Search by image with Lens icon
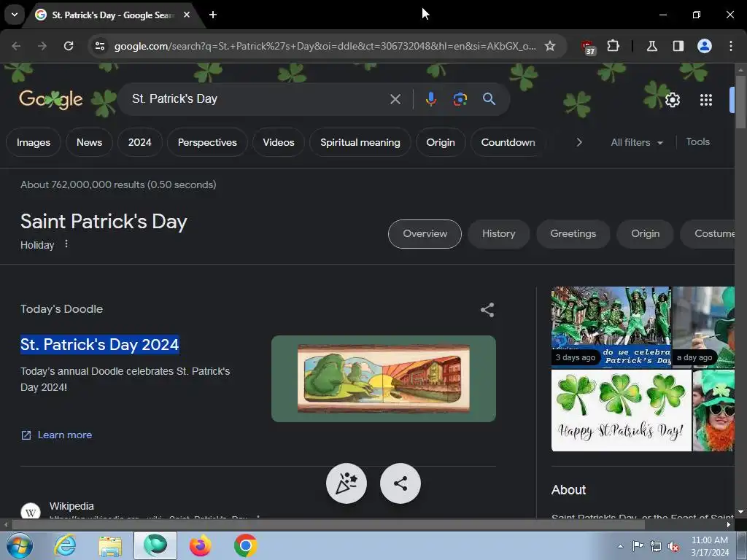The image size is (747, 560). 460,99
